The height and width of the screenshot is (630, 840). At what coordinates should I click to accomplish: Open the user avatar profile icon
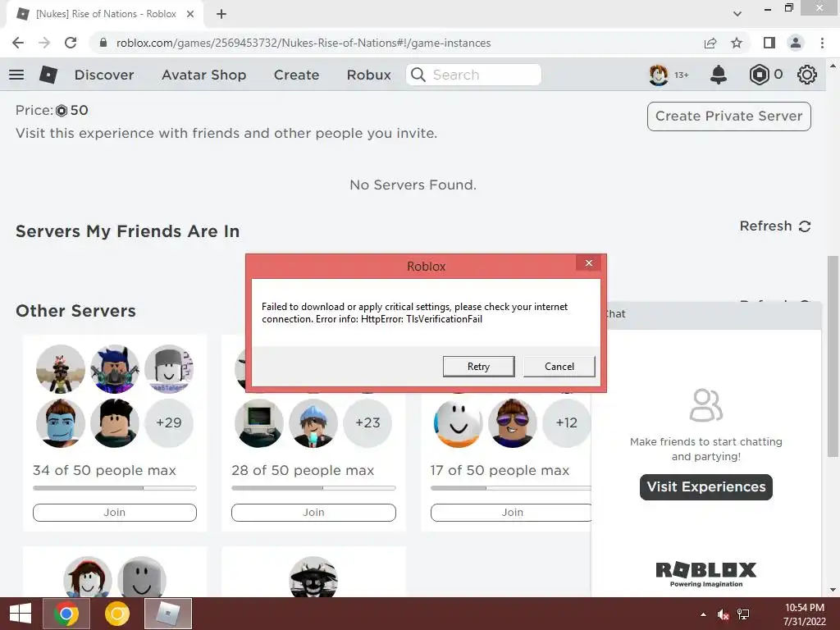pyautogui.click(x=659, y=75)
